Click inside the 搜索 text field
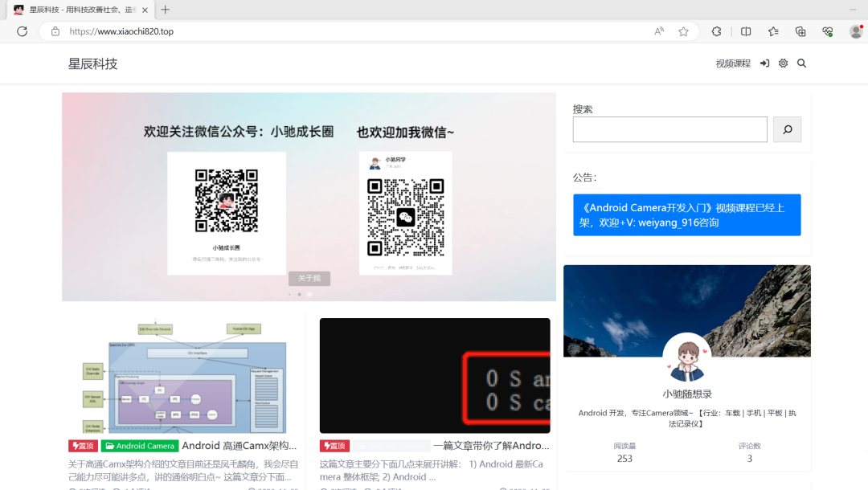Screen dimensions: 868x490 [x=669, y=129]
